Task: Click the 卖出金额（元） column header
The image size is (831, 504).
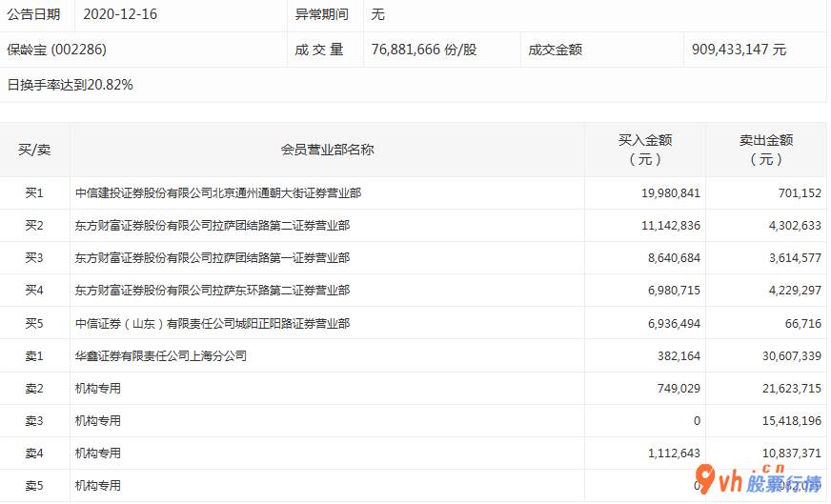Action: point(766,150)
